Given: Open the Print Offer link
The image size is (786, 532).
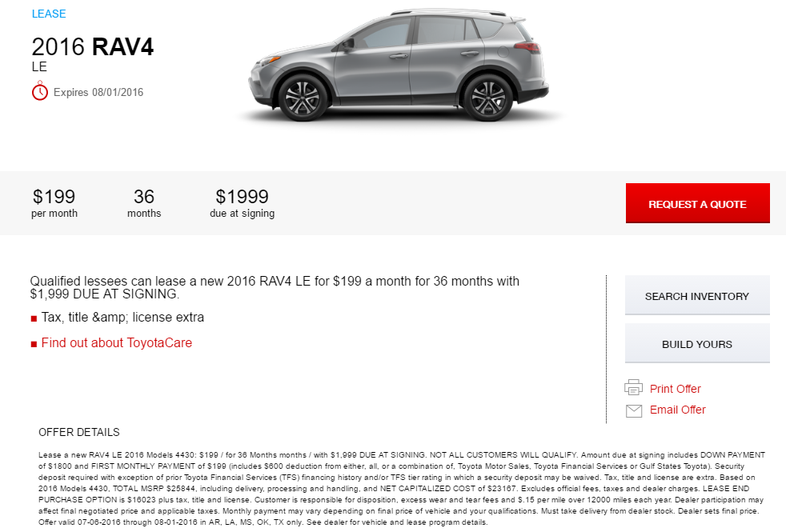Looking at the screenshot, I should (x=675, y=389).
